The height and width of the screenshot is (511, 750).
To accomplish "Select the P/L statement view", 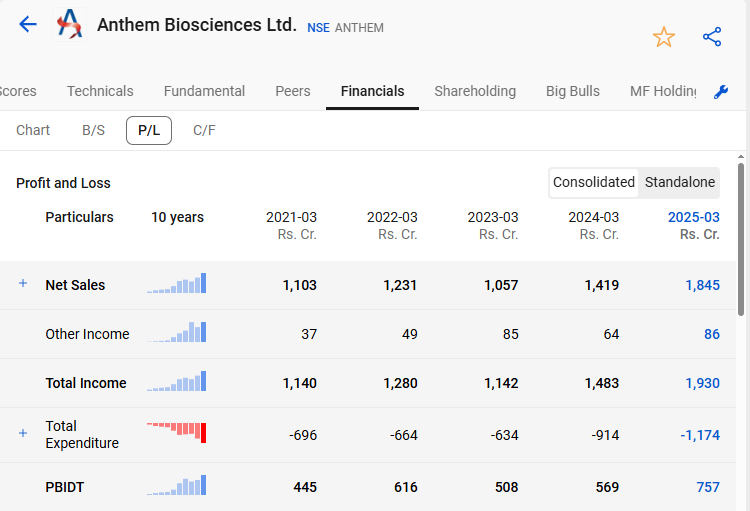I will (x=149, y=130).
